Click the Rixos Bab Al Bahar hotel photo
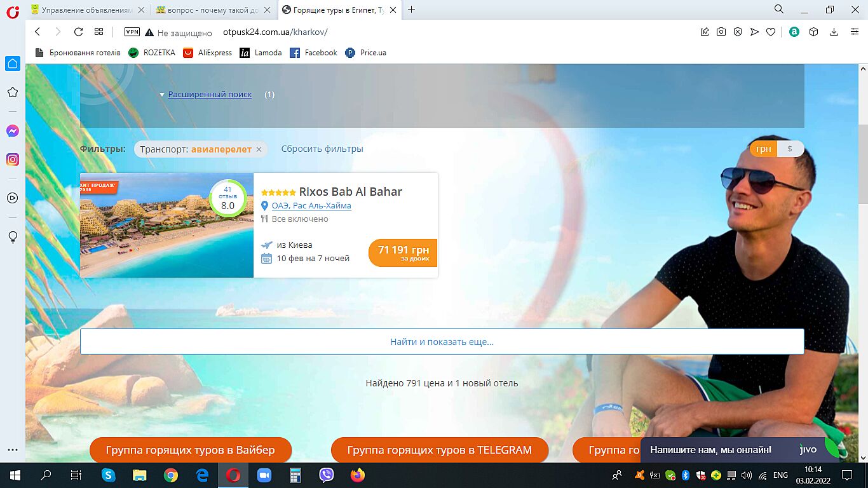Viewport: 868px width, 488px height. (166, 225)
